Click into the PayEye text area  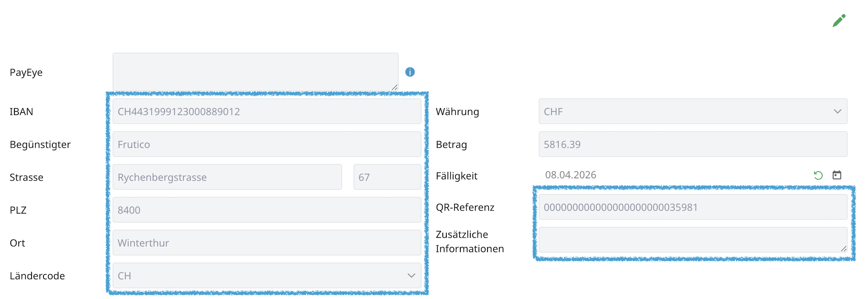click(x=255, y=72)
